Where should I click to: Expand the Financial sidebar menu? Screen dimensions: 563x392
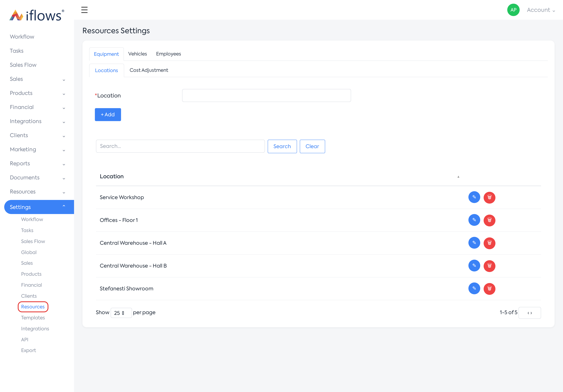[37, 107]
